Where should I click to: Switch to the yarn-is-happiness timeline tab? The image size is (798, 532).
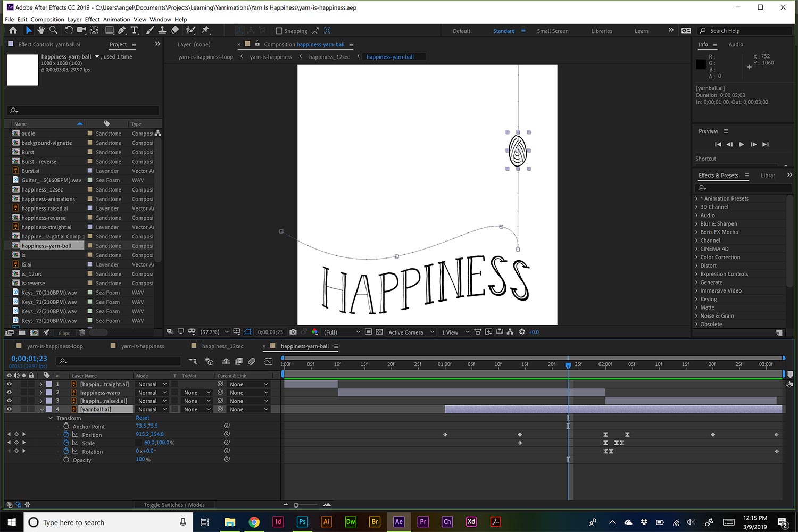142,346
